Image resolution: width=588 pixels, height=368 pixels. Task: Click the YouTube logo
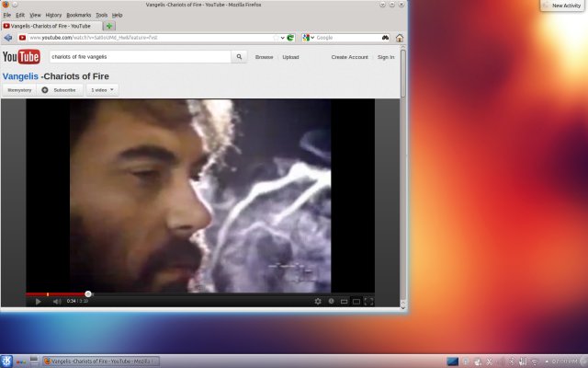[x=21, y=57]
